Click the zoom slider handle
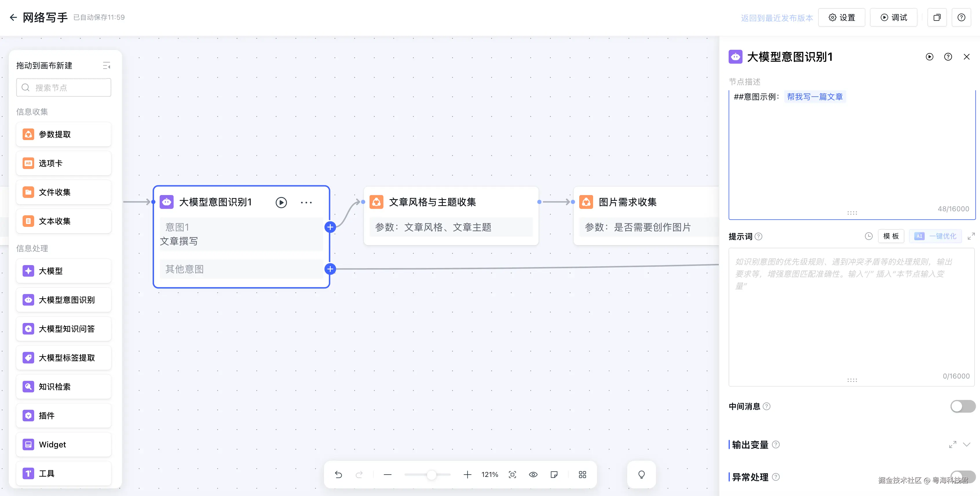Screen dimensions: 980x496 point(431,474)
